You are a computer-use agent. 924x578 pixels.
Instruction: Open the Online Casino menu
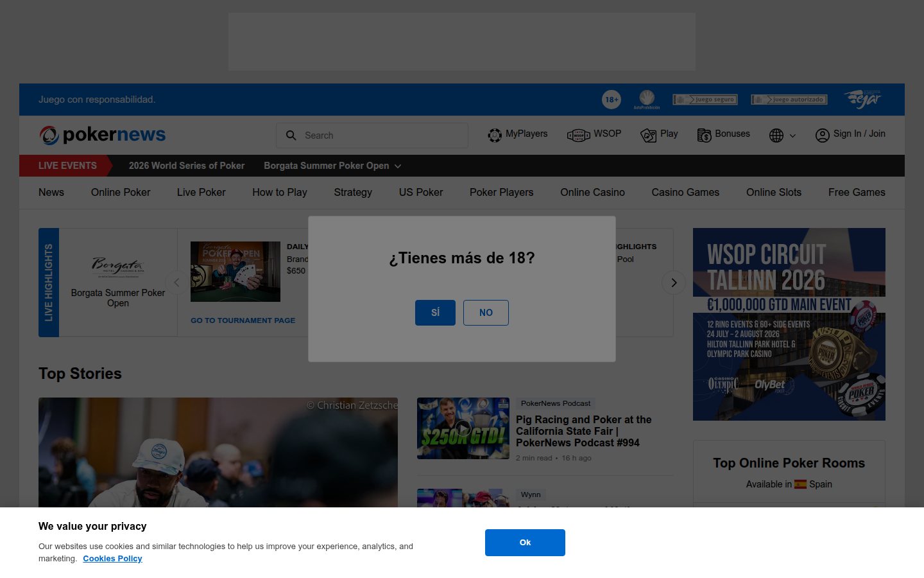592,192
